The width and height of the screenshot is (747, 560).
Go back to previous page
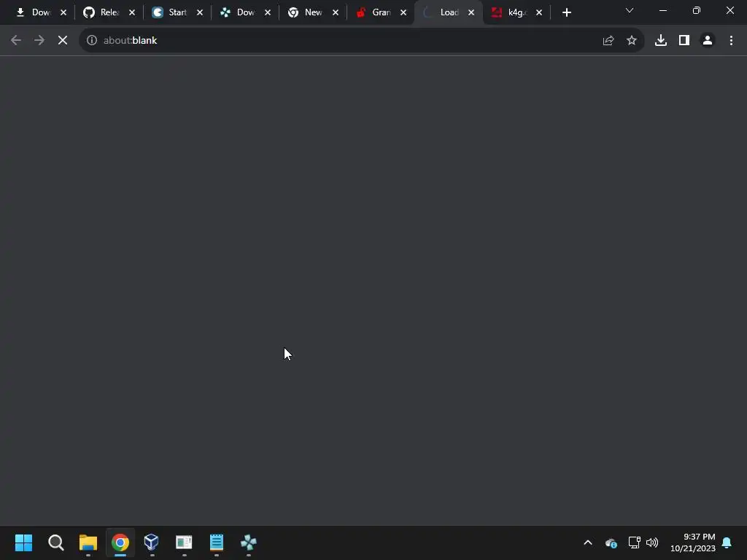pyautogui.click(x=16, y=41)
